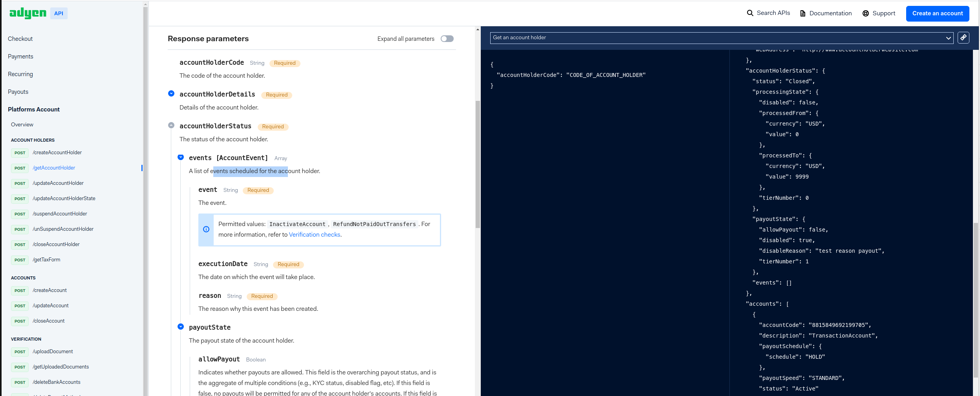The height and width of the screenshot is (396, 980).
Task: Click the Create an account button
Action: coord(937,13)
